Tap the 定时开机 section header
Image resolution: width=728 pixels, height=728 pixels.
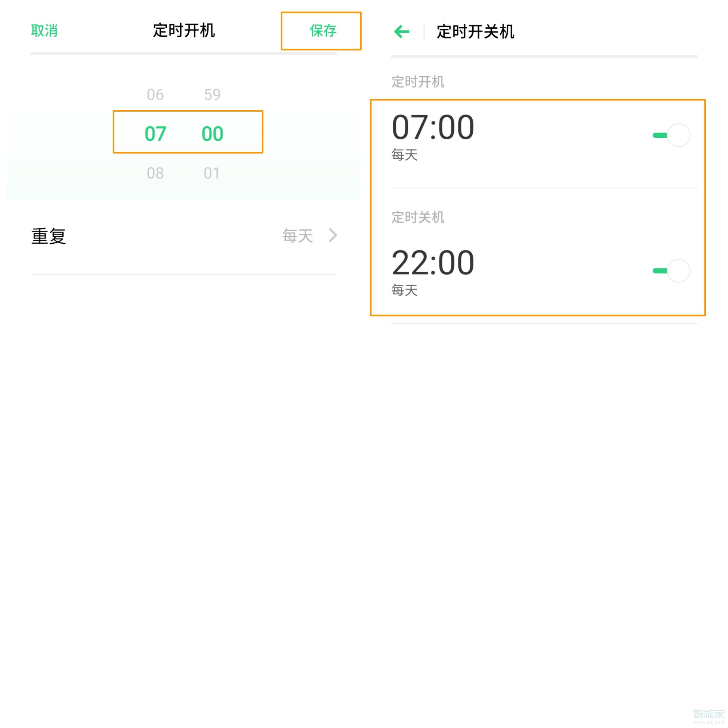(417, 81)
